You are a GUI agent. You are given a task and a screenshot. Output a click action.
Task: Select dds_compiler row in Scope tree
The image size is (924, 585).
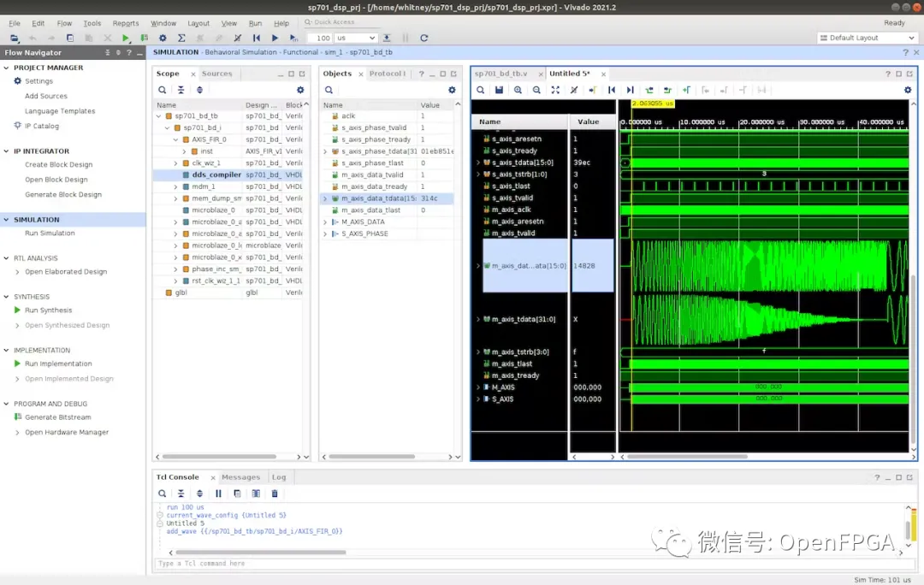point(228,175)
